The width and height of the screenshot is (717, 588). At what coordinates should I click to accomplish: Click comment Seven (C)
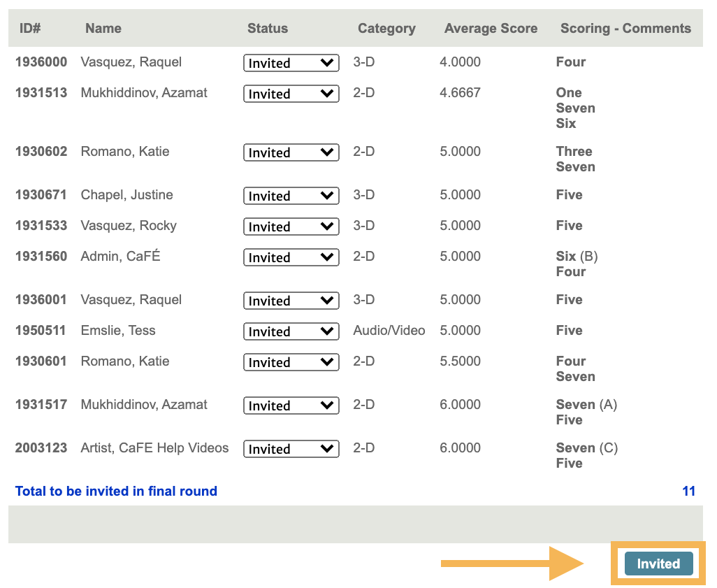(x=587, y=447)
